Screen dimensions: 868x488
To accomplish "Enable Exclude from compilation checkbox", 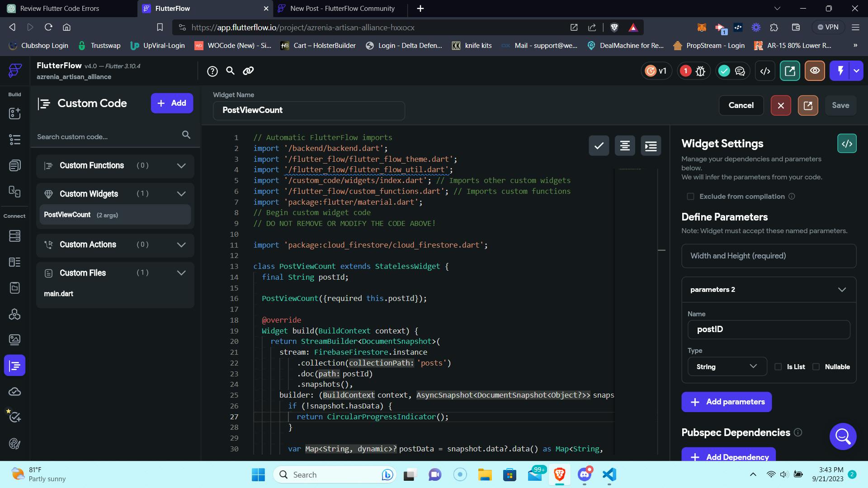I will (690, 197).
